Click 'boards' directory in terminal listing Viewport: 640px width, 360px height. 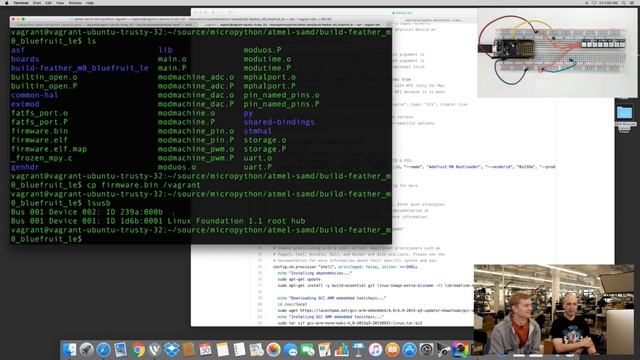(25, 59)
